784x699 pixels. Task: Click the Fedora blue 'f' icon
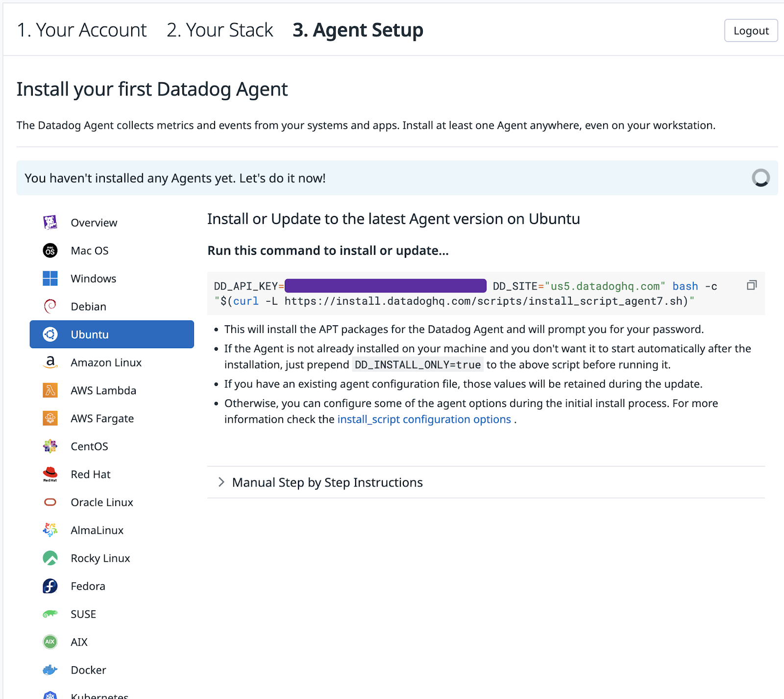tap(50, 586)
